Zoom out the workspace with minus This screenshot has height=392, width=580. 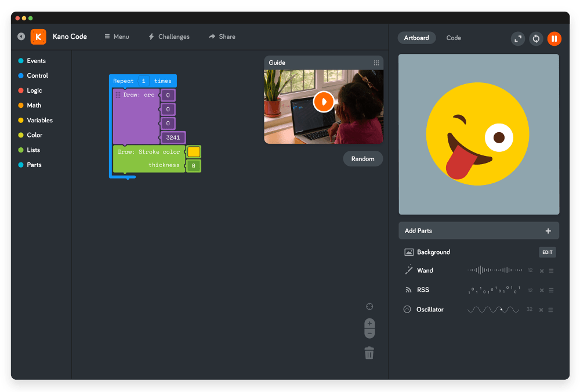369,333
